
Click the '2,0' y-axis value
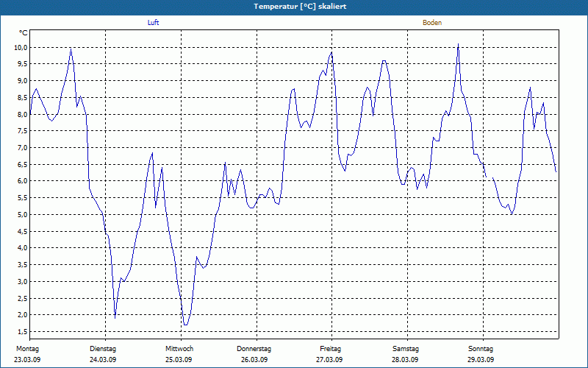pyautogui.click(x=23, y=315)
